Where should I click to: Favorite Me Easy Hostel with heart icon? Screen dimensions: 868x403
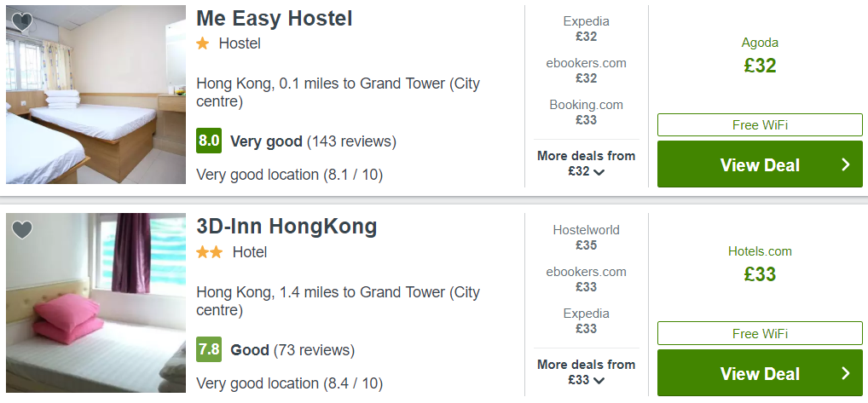tap(22, 22)
